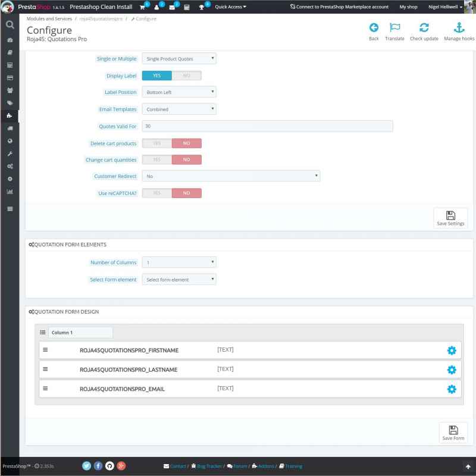
Task: View new customers notification icon
Action: coord(156,7)
